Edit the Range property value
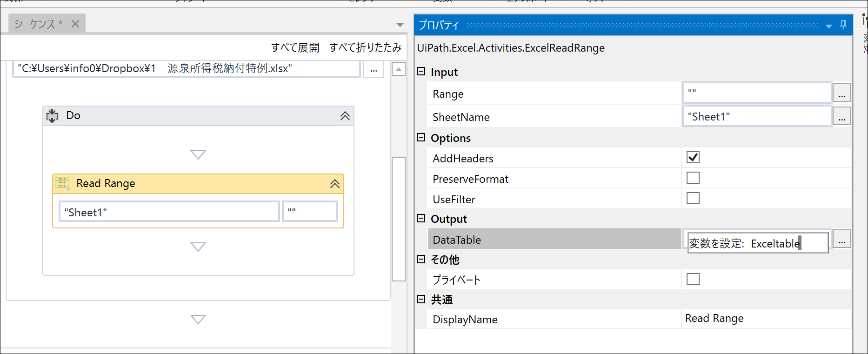The height and width of the screenshot is (354, 868). (x=757, y=93)
